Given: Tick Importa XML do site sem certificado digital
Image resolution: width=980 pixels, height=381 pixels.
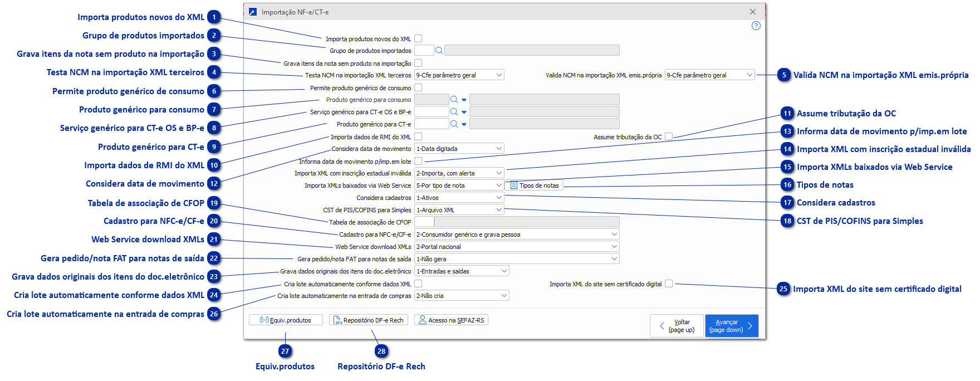Looking at the screenshot, I should (x=669, y=284).
